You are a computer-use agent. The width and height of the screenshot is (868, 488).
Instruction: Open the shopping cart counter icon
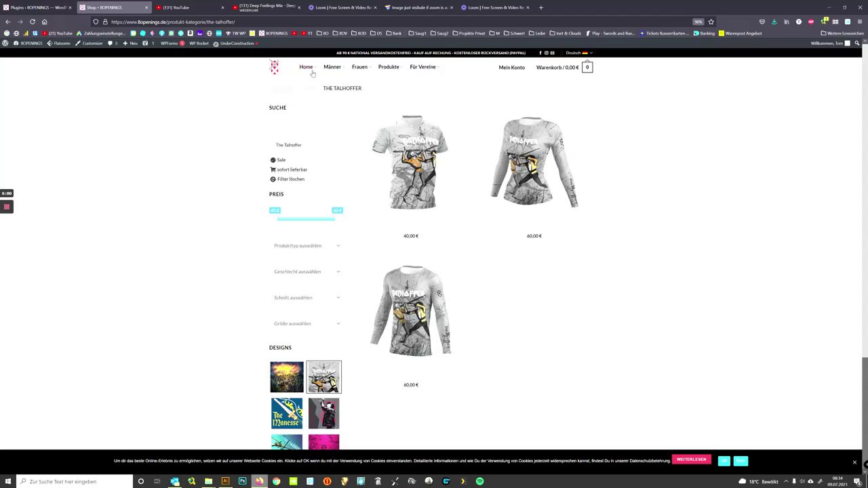[x=587, y=67]
